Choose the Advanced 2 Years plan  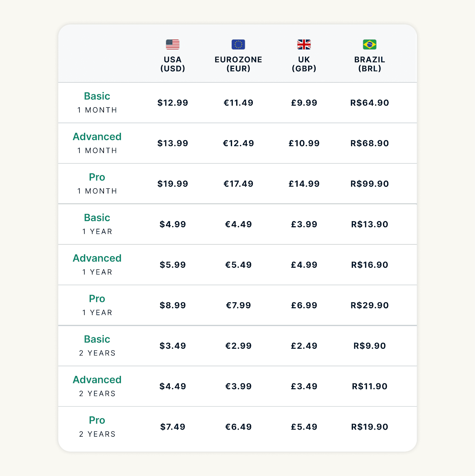point(97,385)
